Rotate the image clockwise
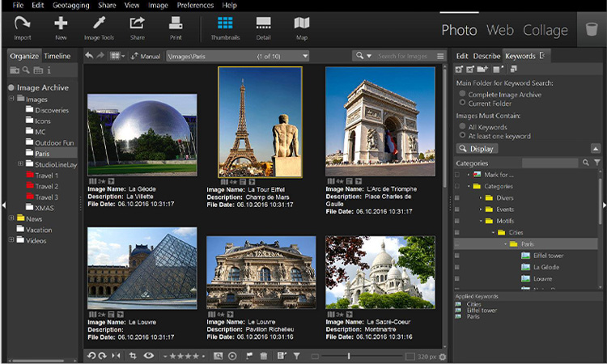 [103, 356]
